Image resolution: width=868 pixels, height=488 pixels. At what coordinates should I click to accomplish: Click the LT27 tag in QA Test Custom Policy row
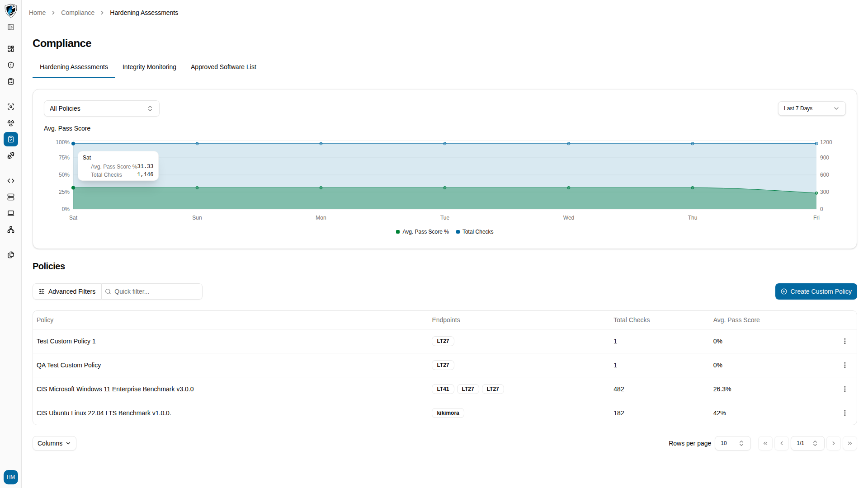[443, 365]
